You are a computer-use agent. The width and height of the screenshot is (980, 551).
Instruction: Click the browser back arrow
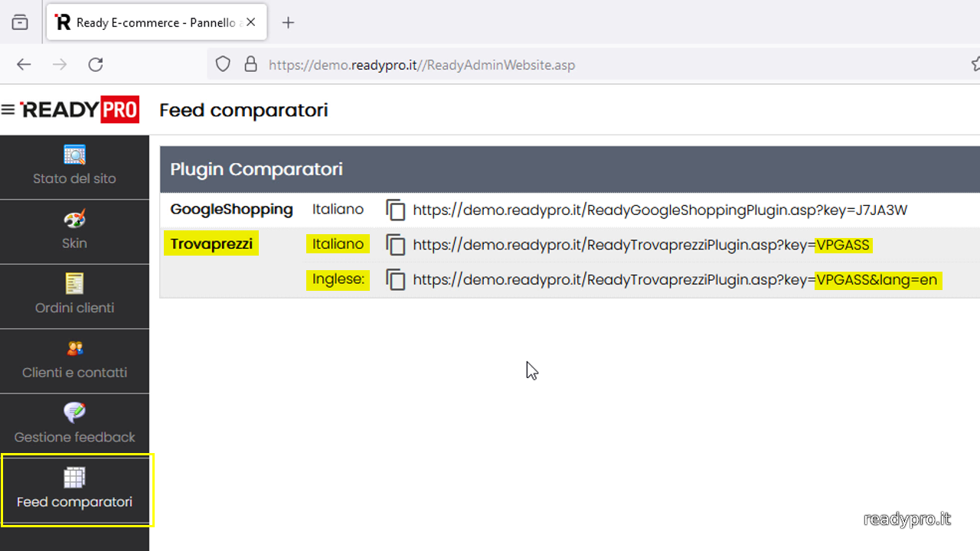click(x=24, y=64)
